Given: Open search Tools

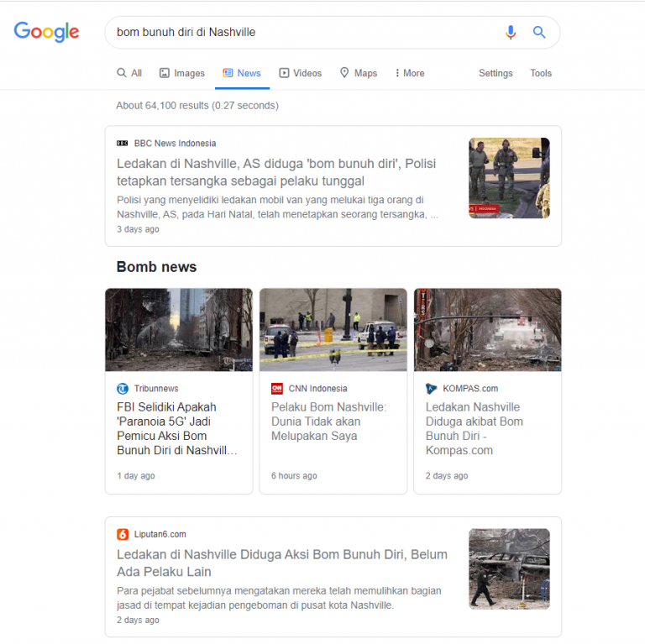Looking at the screenshot, I should (x=541, y=73).
